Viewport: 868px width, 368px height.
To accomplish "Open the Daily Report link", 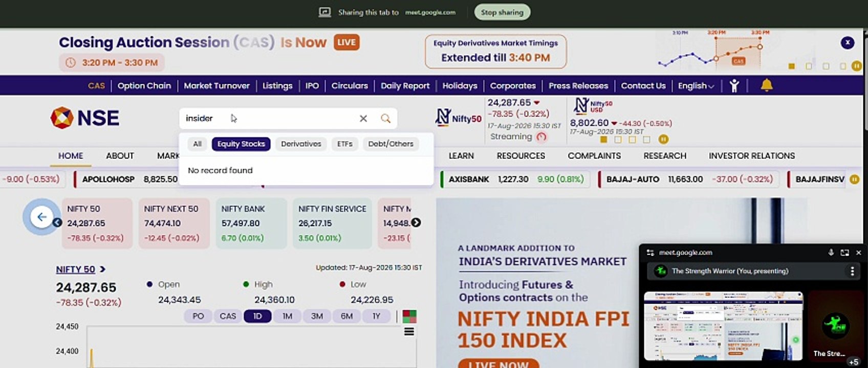I will tap(405, 86).
